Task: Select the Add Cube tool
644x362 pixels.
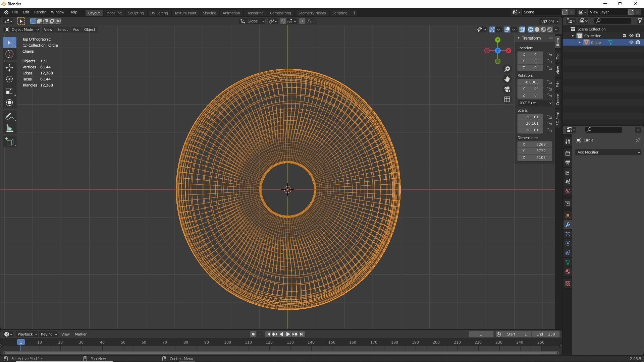Action: pos(9,141)
